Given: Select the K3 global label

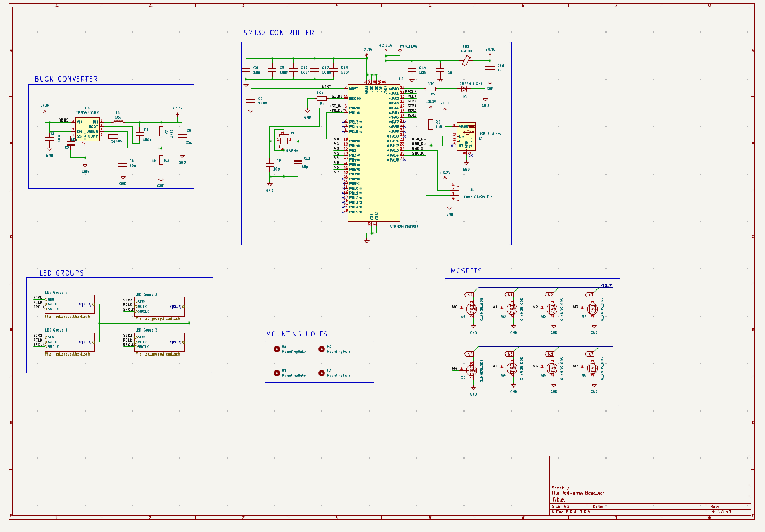Looking at the screenshot, I should pos(589,295).
